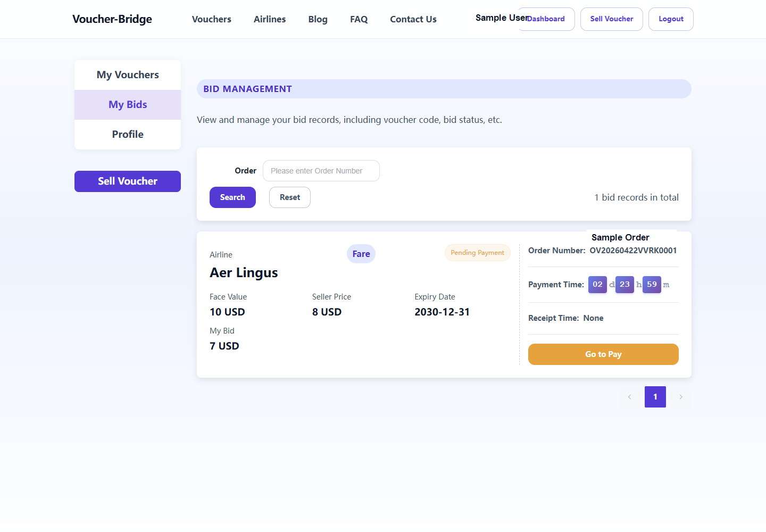The width and height of the screenshot is (766, 532).
Task: Click the BID MANAGEMENT heading
Action: 247,89
